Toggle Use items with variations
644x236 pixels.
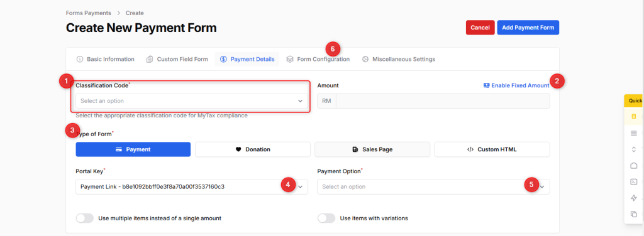(x=326, y=218)
